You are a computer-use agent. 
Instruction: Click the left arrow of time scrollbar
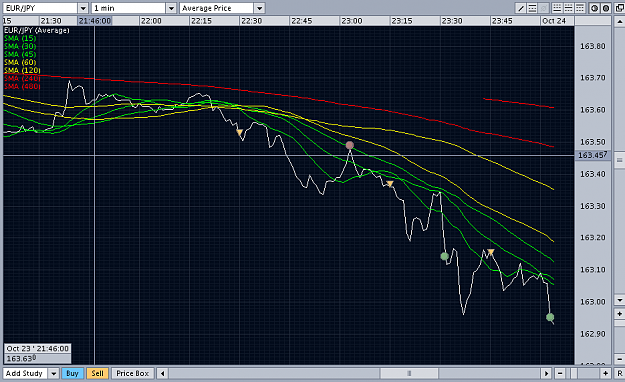pyautogui.click(x=162, y=373)
